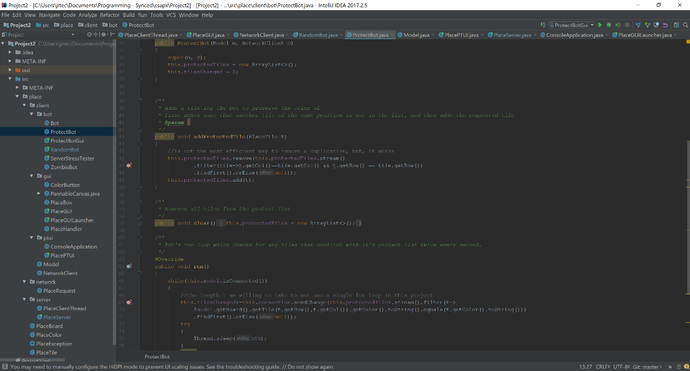Open the Project panel settings gear icon
Image resolution: width=690 pixels, height=371 pixels.
pyautogui.click(x=104, y=34)
